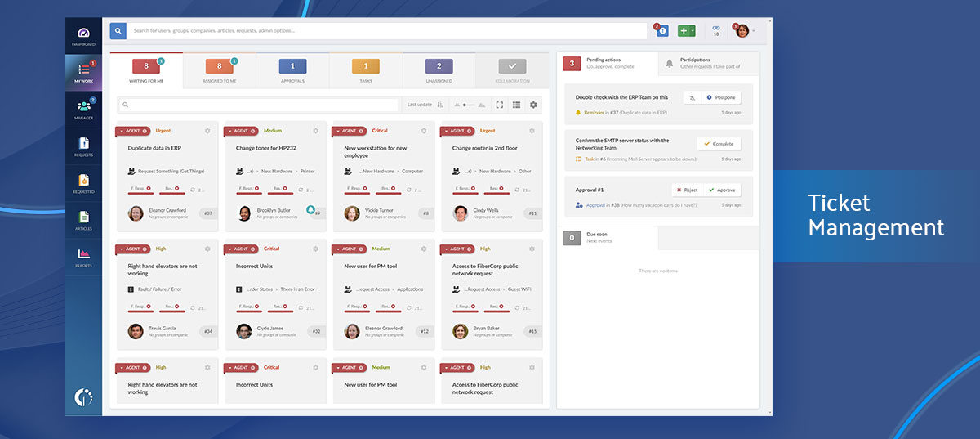Toggle sort direction next to Last update
Screen dimensions: 980x439
tap(440, 105)
